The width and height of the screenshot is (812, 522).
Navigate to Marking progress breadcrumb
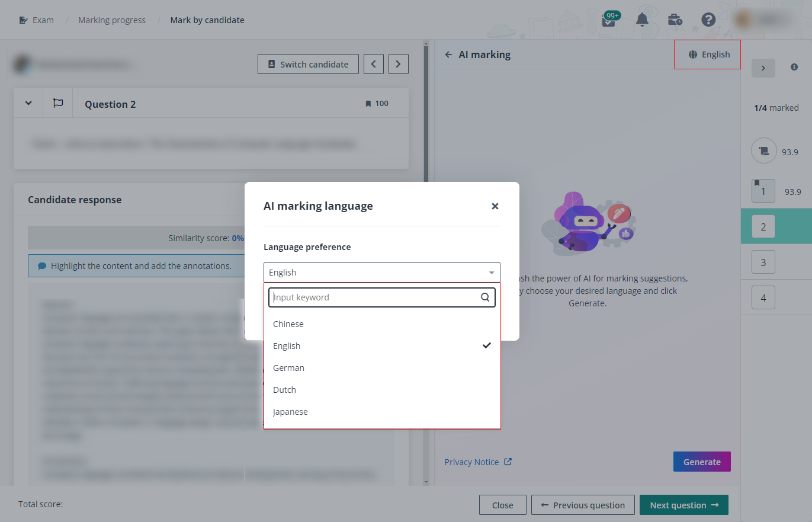pyautogui.click(x=111, y=20)
